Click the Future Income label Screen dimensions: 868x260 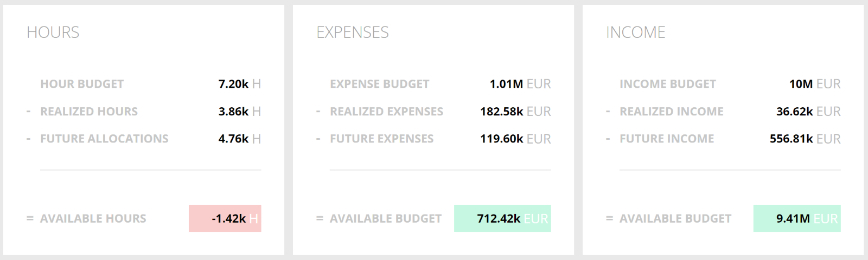[x=667, y=139]
